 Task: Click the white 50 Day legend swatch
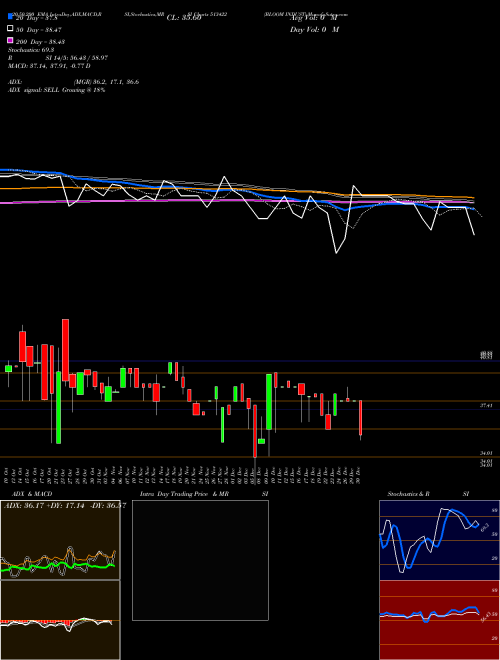point(11,29)
